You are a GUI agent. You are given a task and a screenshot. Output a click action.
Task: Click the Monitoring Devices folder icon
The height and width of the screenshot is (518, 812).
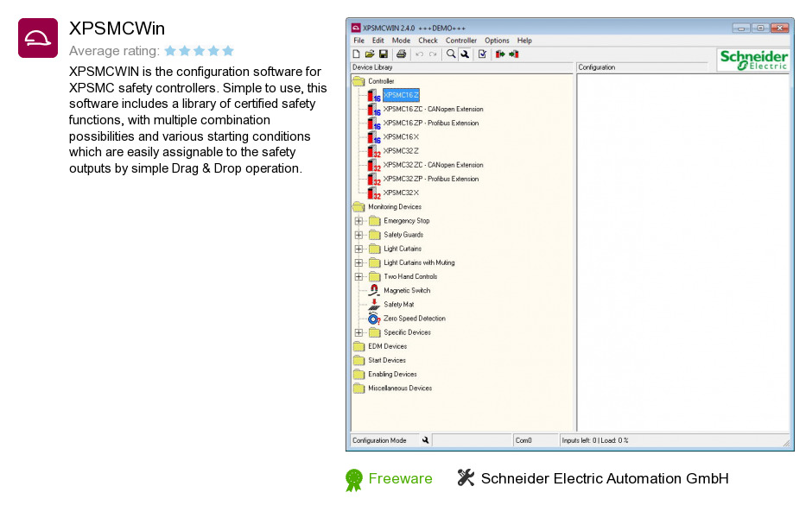(x=358, y=207)
